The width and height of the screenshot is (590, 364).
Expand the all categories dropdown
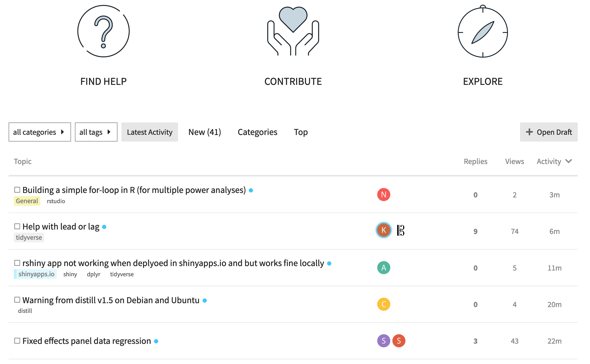pos(40,132)
